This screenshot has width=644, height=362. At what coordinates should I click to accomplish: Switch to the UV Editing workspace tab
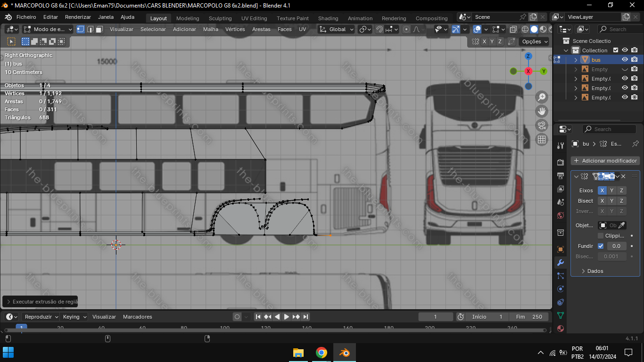[x=254, y=18]
